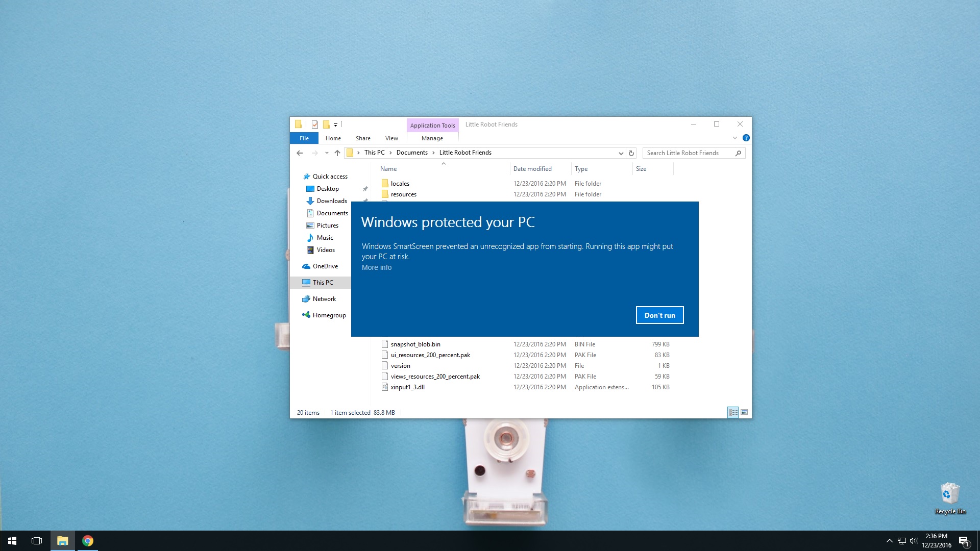Screen dimensions: 980x551
Task: Switch to the Home ribbon tab
Action: 333,138
